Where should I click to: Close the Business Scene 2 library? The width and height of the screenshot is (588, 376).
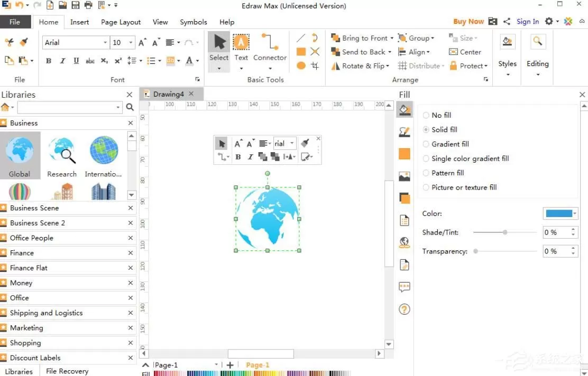(x=131, y=223)
